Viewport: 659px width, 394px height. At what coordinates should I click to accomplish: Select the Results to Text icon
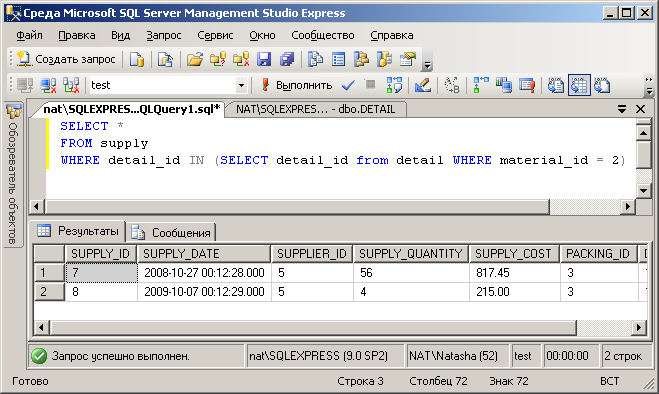tap(556, 85)
